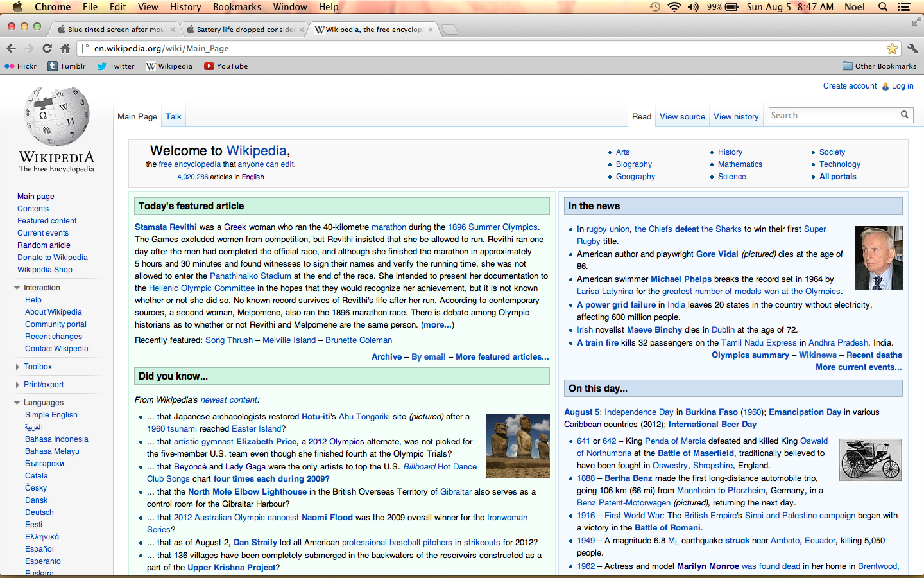The image size is (924, 578).
Task: Click in the Wikipedia search field
Action: [x=834, y=115]
